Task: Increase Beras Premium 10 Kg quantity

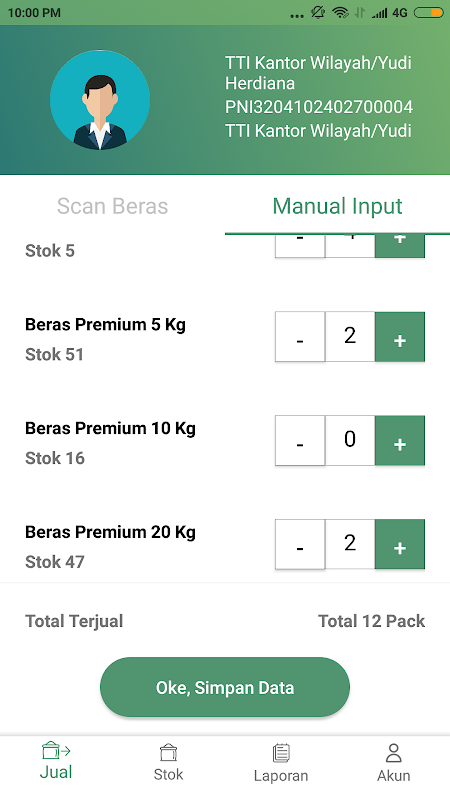Action: tap(400, 440)
